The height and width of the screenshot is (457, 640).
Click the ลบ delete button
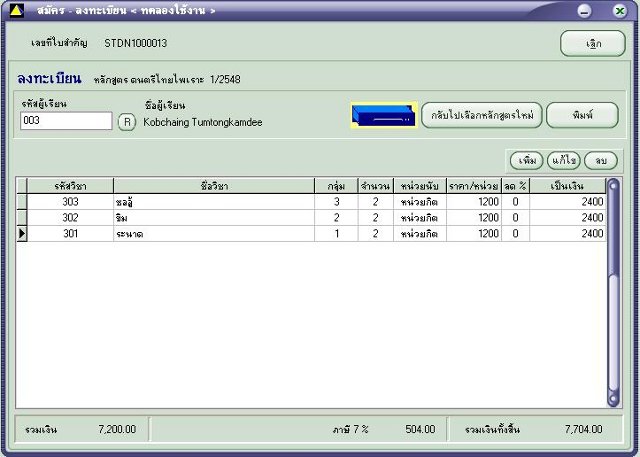601,160
